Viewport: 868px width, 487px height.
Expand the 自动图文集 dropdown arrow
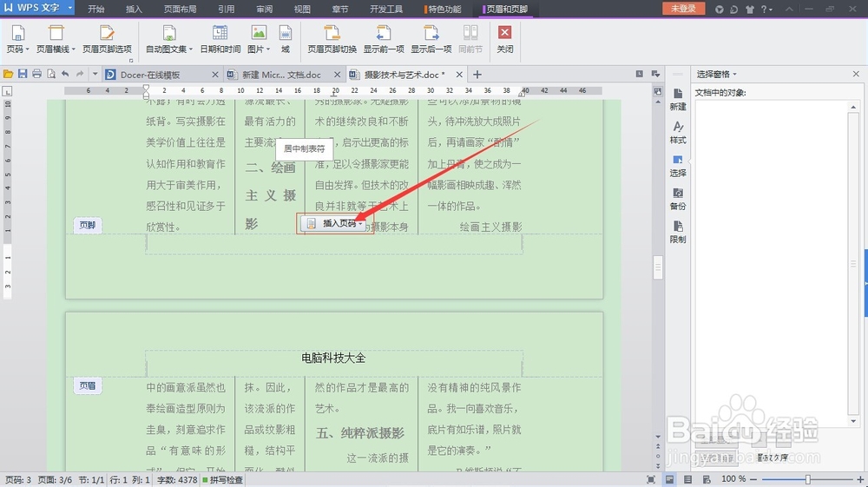190,49
